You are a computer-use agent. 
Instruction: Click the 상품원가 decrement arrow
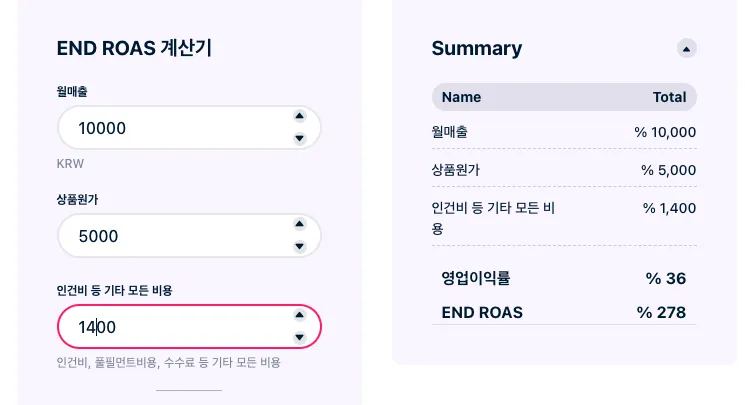pos(299,247)
